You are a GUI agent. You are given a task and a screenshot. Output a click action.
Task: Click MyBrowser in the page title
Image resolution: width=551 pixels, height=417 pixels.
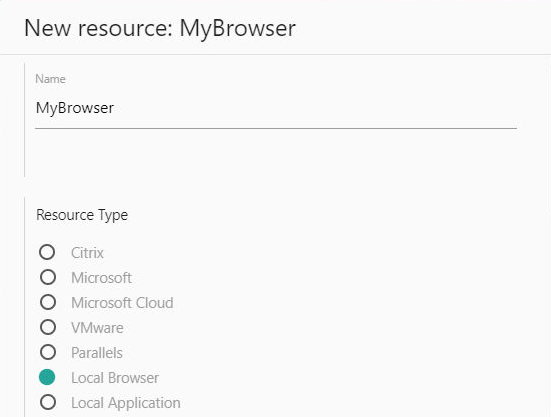[238, 29]
